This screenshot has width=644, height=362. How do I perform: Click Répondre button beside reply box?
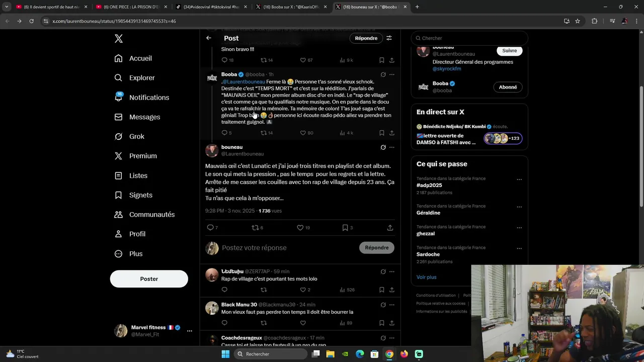point(377,247)
